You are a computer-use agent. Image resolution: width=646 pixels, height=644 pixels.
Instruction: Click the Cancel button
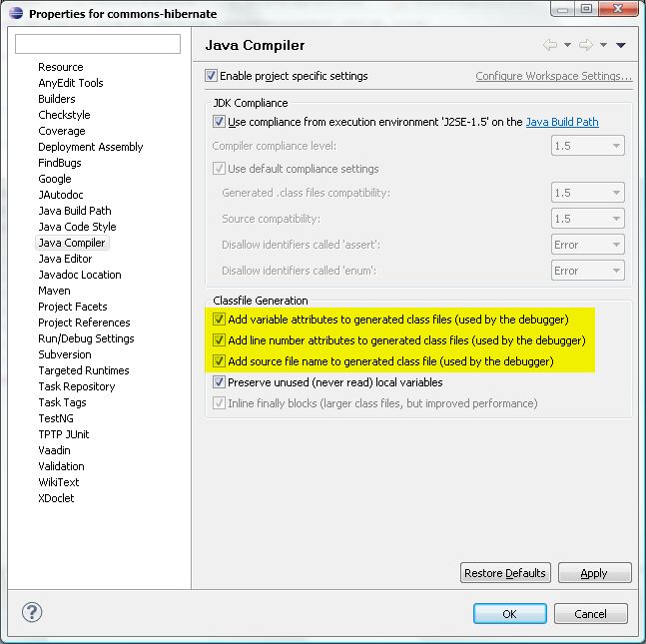coord(591,613)
